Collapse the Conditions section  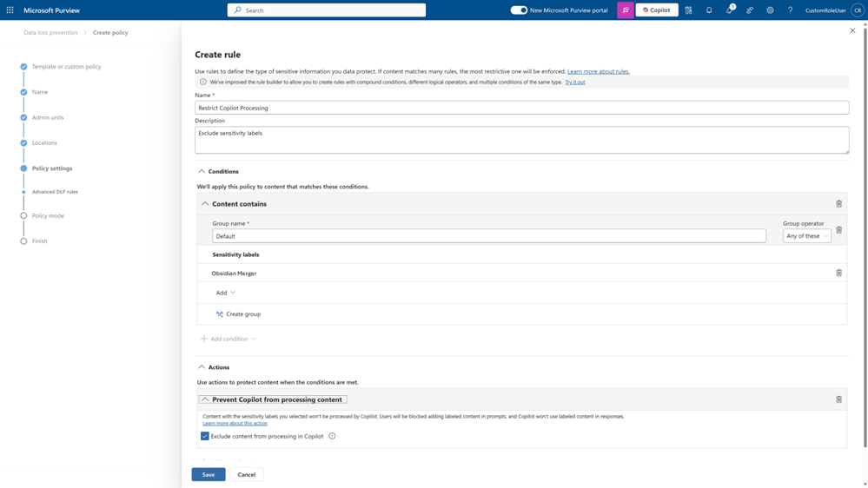[x=202, y=172]
